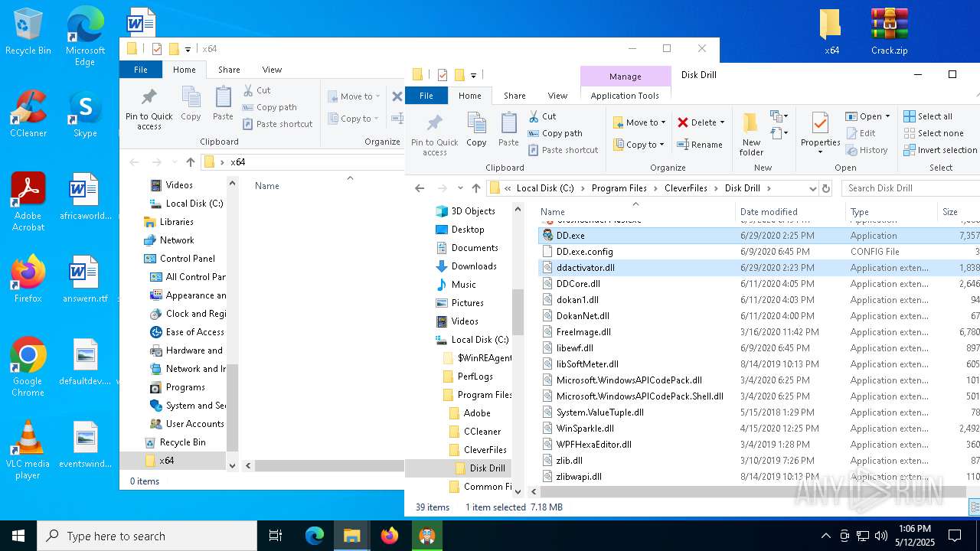Select the DD.exe.config file

(x=584, y=252)
